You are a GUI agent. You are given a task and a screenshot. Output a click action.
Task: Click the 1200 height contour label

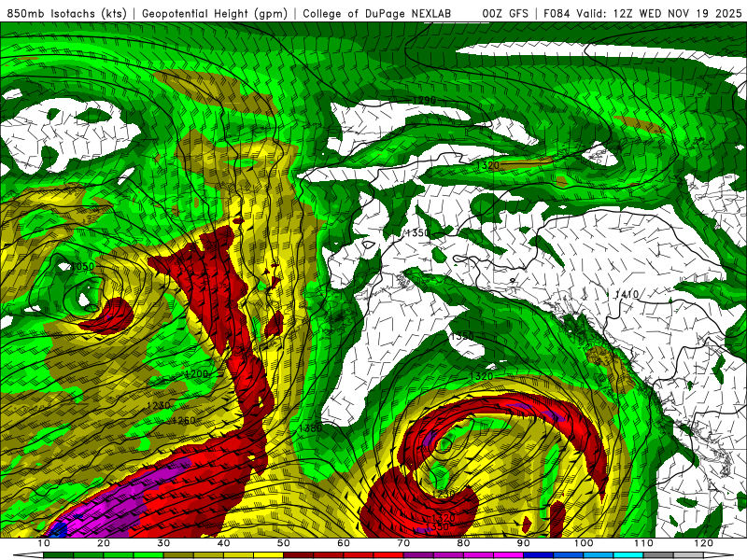tap(196, 374)
